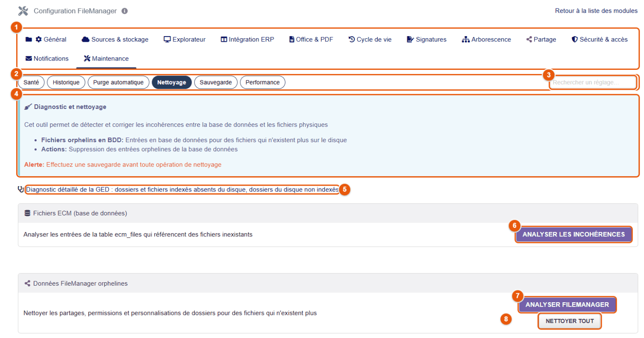Select the Historique sub-tab pill
Viewport: 644px width, 338px height.
coord(66,83)
